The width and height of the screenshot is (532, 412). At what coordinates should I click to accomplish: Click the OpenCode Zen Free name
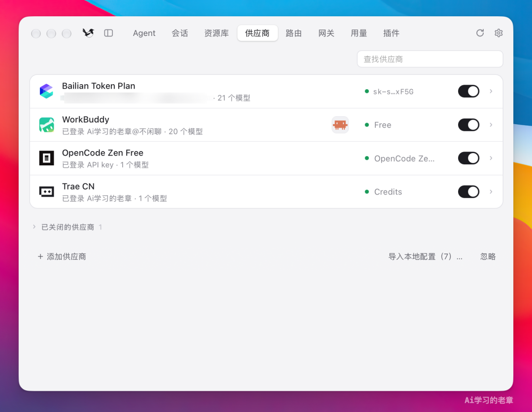coord(102,153)
